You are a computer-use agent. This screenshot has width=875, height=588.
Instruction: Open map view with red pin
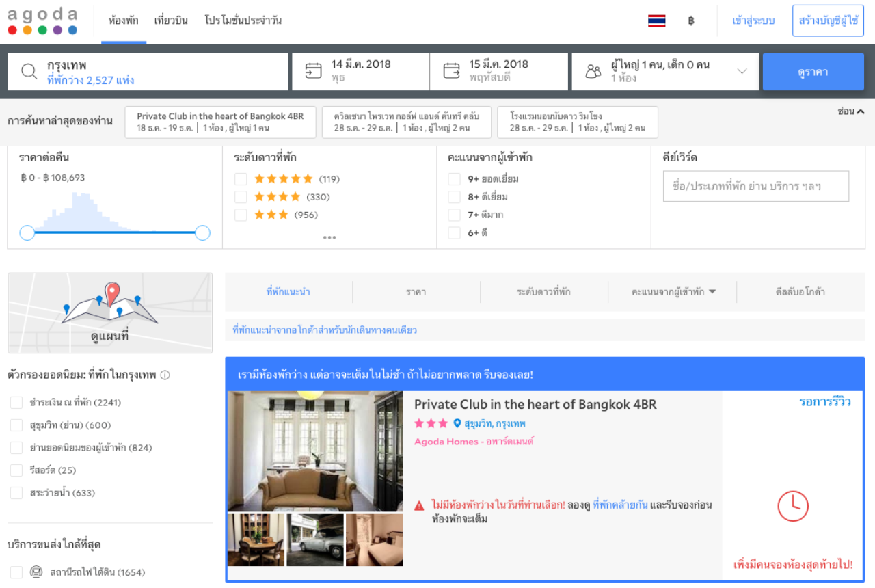pyautogui.click(x=110, y=312)
